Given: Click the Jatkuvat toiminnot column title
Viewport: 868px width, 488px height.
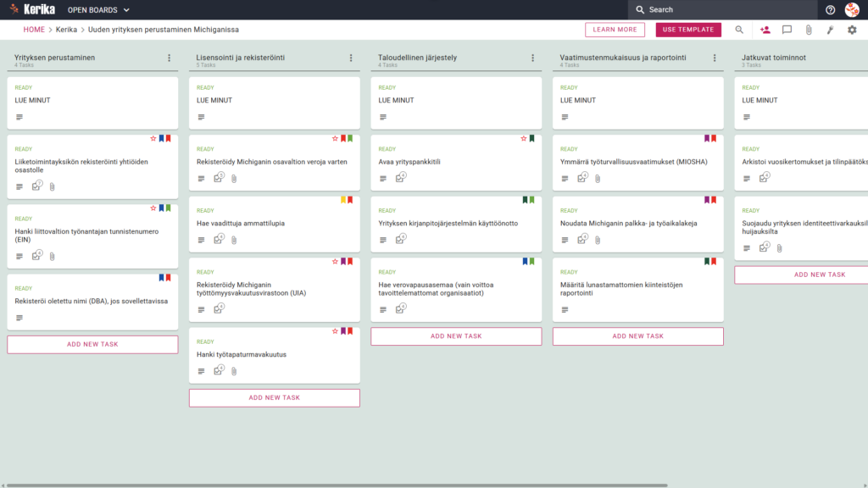Looking at the screenshot, I should 774,58.
